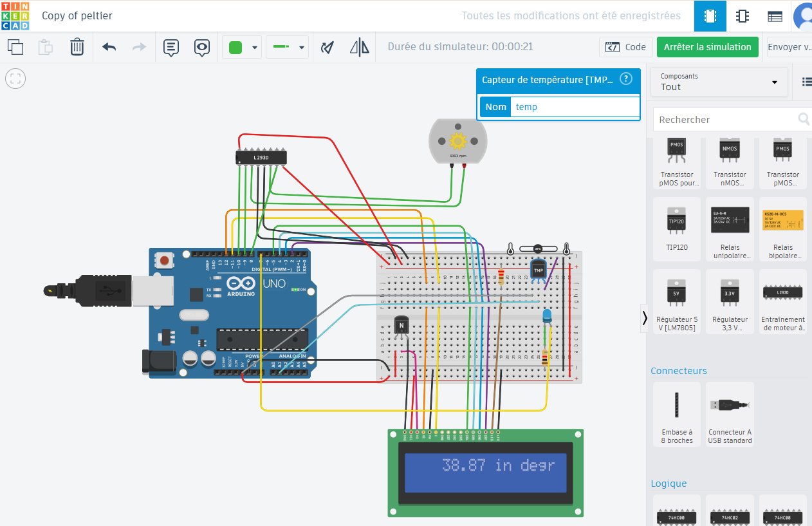This screenshot has height=526, width=812.
Task: Switch to component list view
Action: (775, 16)
